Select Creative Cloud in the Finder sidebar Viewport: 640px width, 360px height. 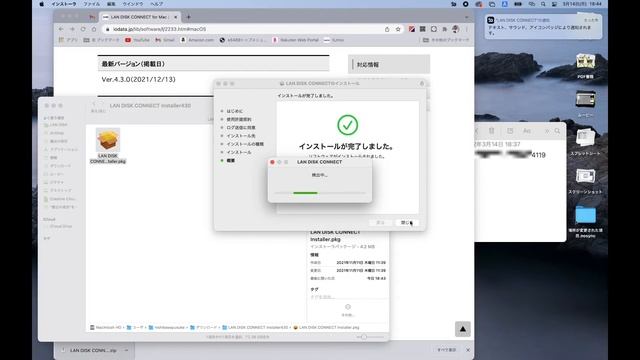60,199
